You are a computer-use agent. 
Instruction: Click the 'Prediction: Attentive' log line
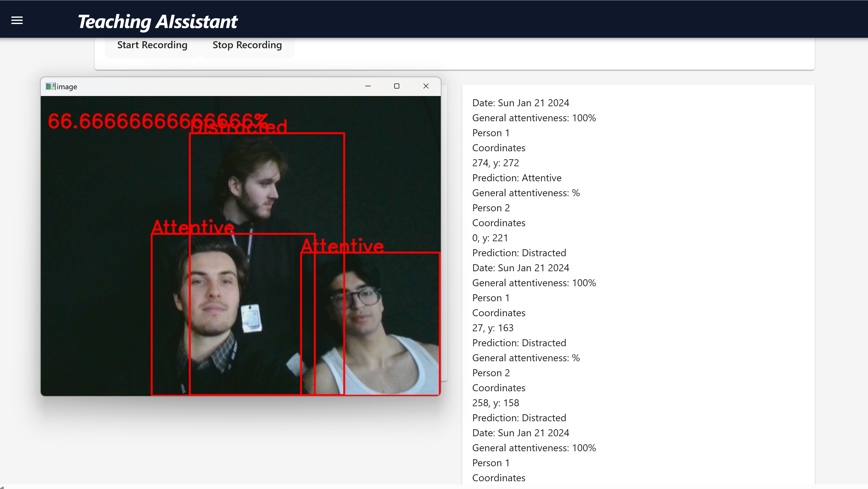point(516,178)
